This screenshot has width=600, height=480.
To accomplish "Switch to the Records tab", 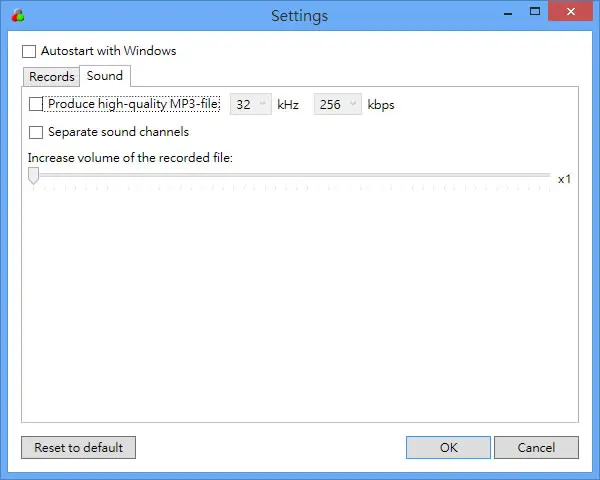I will [52, 77].
